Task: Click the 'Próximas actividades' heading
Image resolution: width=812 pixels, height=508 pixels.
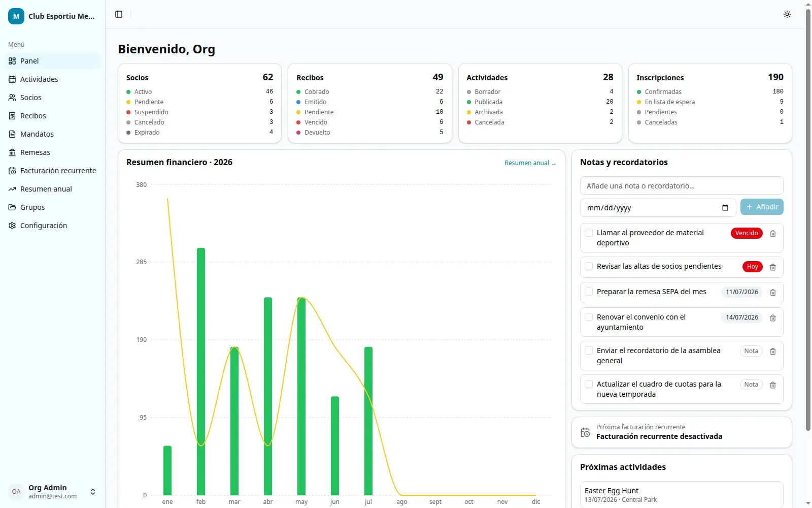Action: tap(623, 467)
